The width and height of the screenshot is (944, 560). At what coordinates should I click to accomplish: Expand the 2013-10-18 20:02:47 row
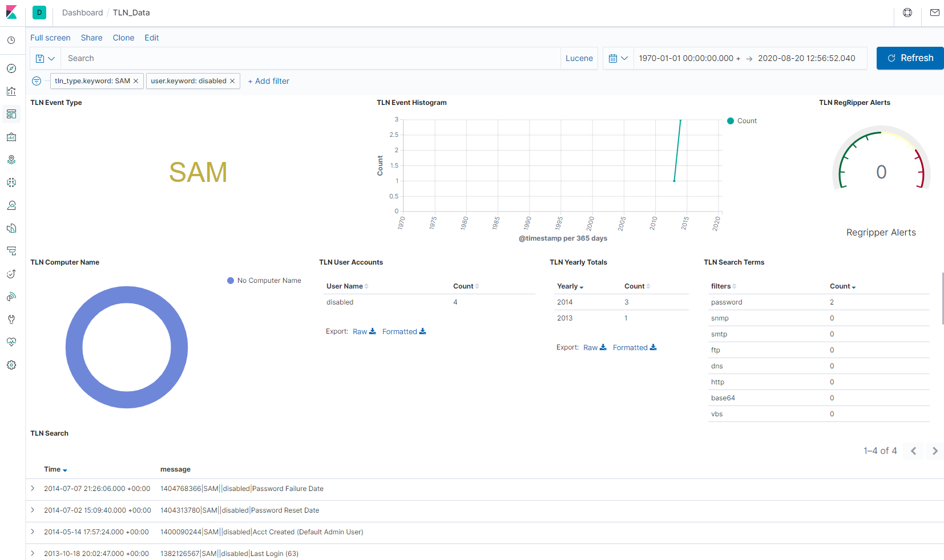click(33, 553)
